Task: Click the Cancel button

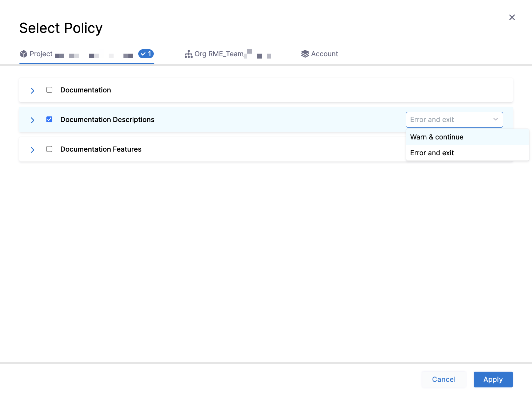Action: (x=444, y=379)
